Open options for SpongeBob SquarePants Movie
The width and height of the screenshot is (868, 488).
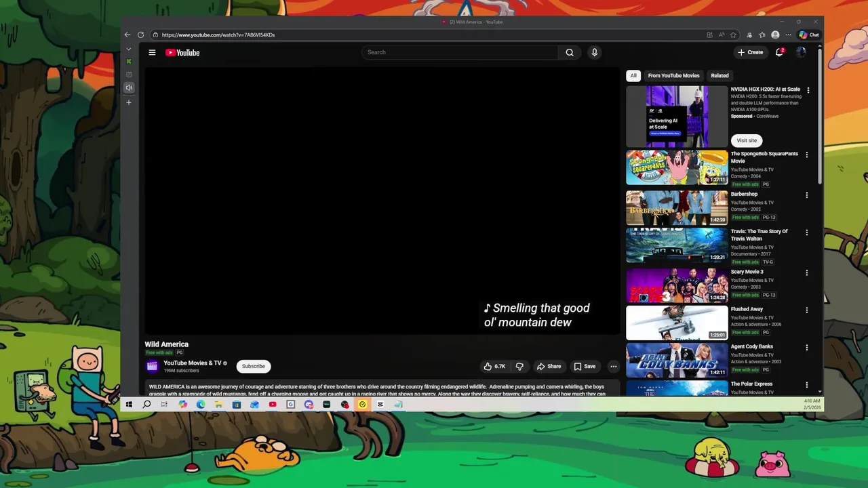point(807,155)
